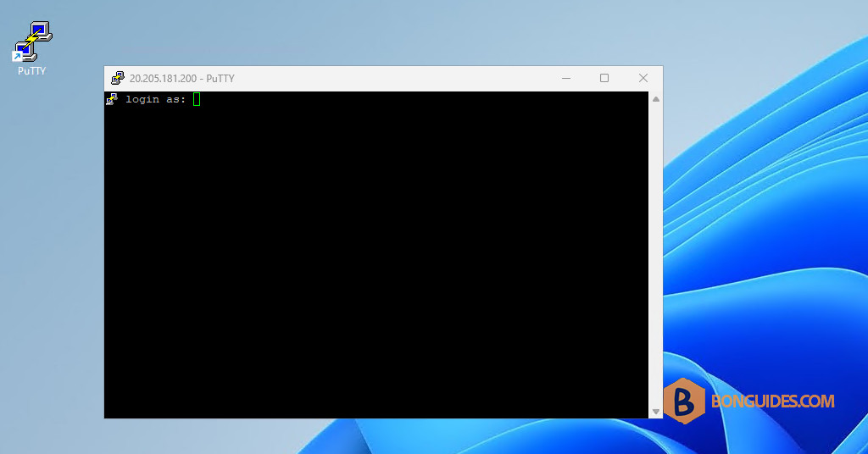Click the scrollbar down arrow in PuTTY

[x=656, y=412]
